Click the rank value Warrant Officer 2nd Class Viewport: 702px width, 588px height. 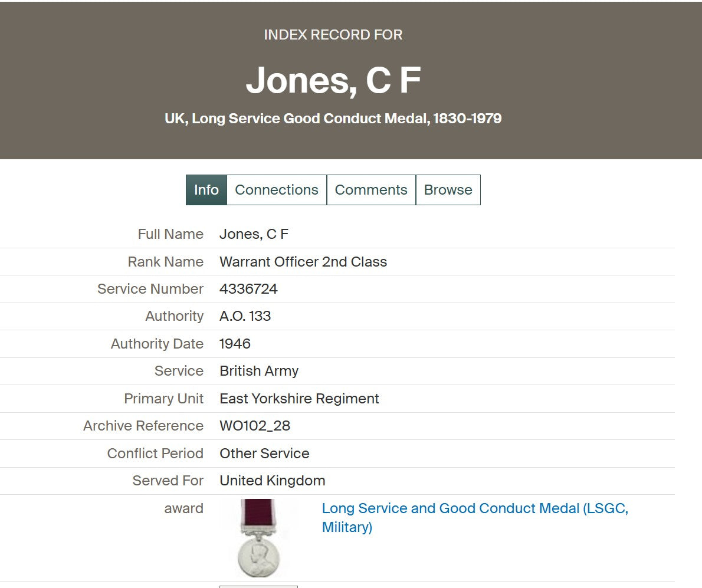pyautogui.click(x=303, y=262)
